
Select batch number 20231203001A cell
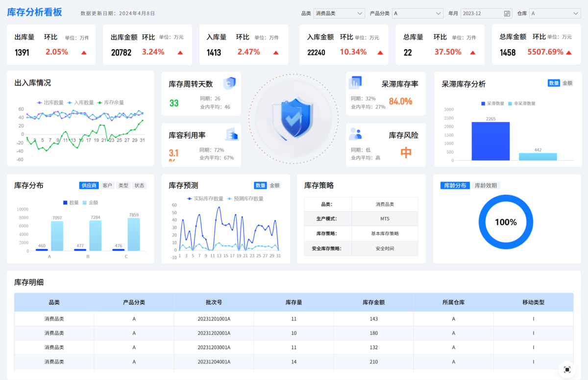click(214, 347)
